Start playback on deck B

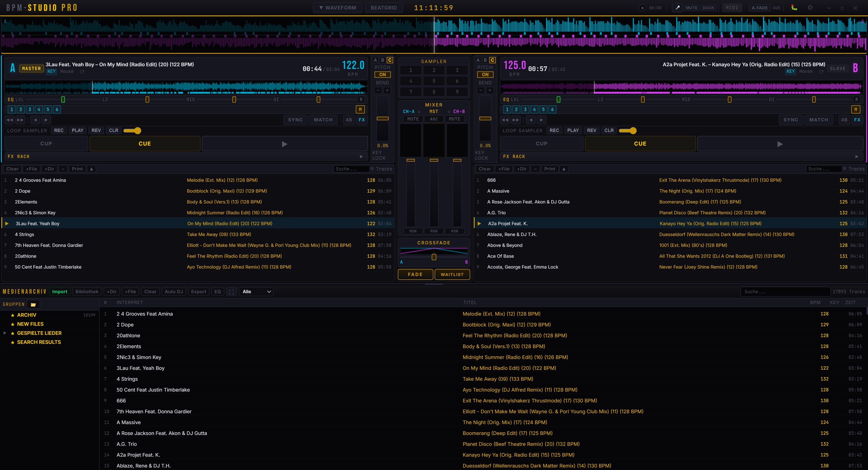pyautogui.click(x=780, y=144)
